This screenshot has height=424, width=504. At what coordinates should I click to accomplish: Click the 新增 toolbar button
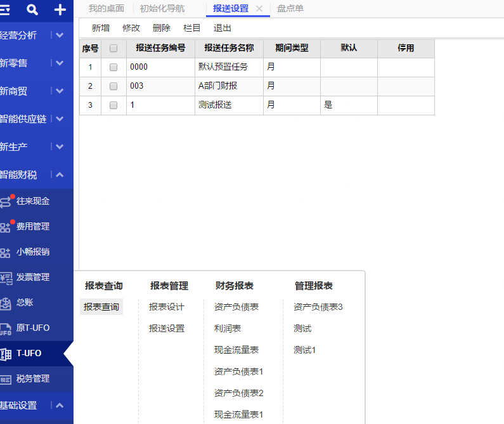tap(101, 28)
